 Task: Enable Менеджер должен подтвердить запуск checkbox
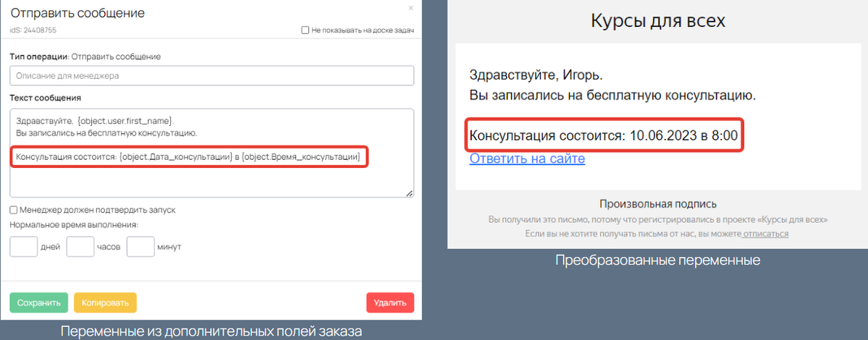(13, 210)
